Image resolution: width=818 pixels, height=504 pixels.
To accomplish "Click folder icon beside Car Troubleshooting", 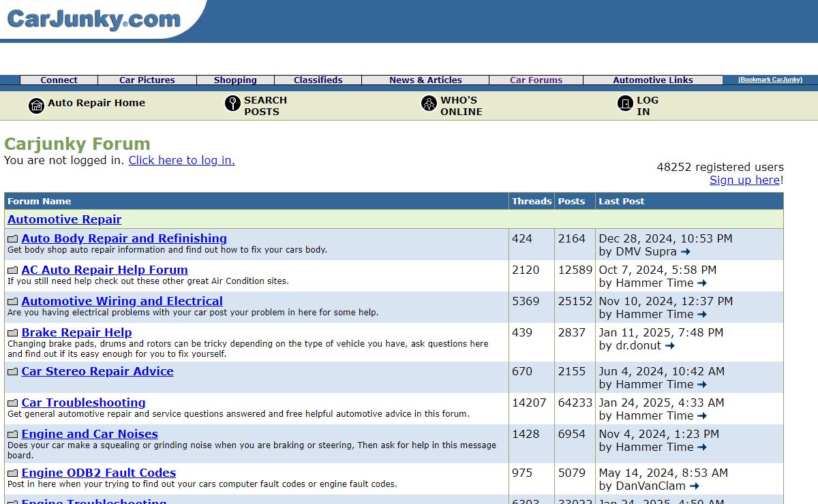I will [x=13, y=403].
